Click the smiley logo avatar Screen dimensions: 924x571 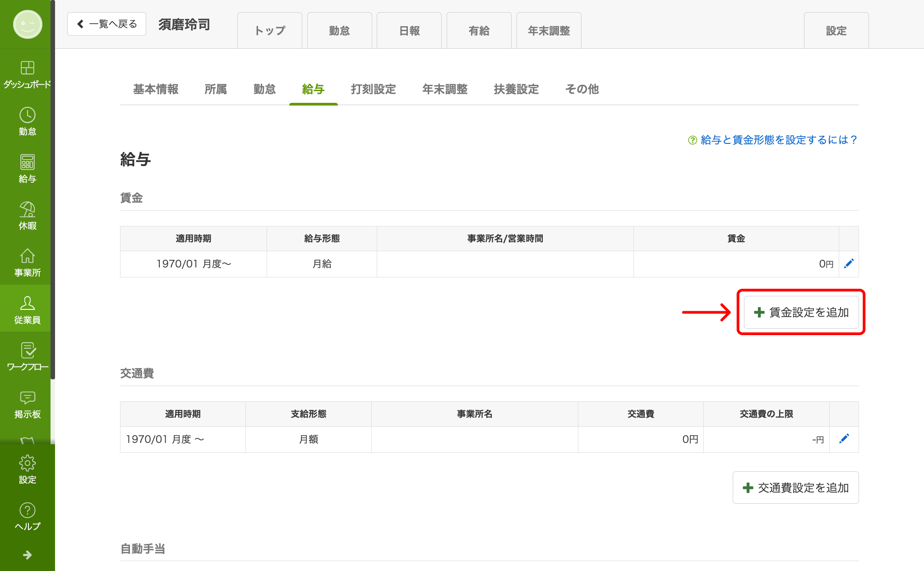28,24
